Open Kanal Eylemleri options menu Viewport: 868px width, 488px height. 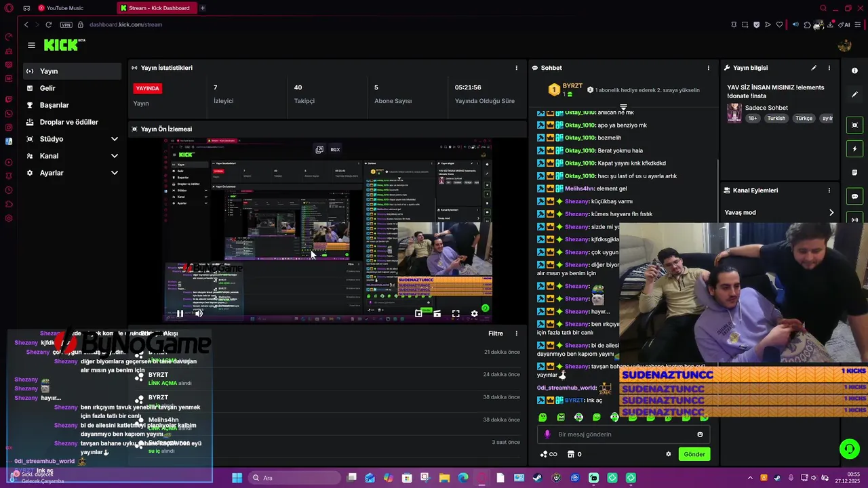[829, 190]
